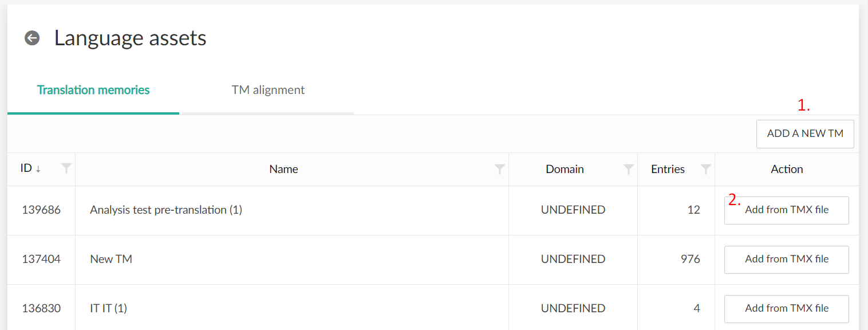Click UNDEFINED domain for IT IT (1)
The image size is (868, 330).
pyautogui.click(x=573, y=308)
